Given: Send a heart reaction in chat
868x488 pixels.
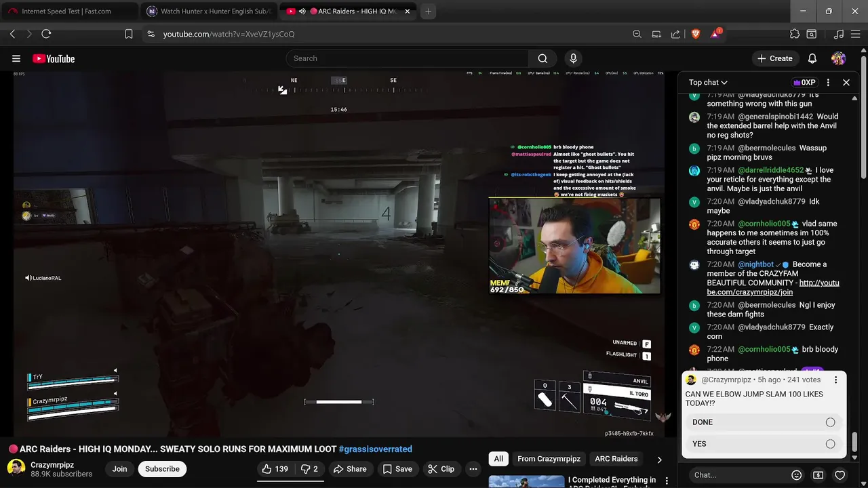Looking at the screenshot, I should 840,475.
